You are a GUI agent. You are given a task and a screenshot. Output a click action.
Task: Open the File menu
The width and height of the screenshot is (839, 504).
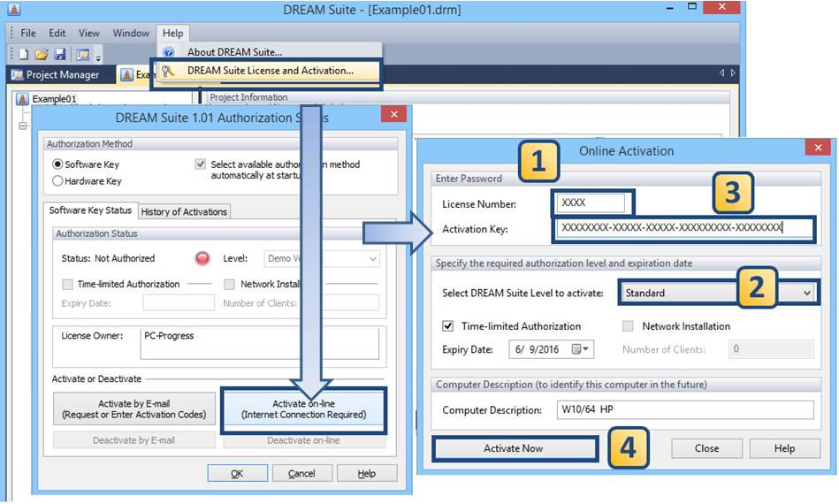pyautogui.click(x=27, y=34)
